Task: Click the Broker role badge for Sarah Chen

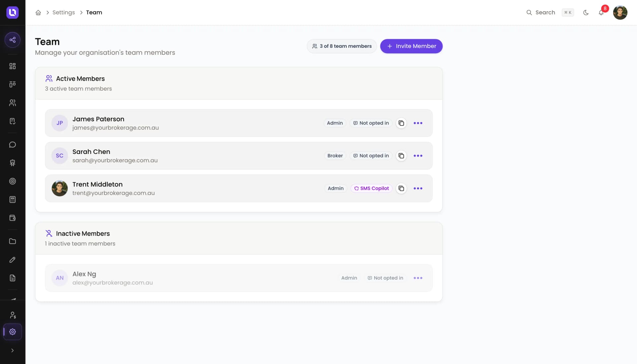Action: [335, 156]
